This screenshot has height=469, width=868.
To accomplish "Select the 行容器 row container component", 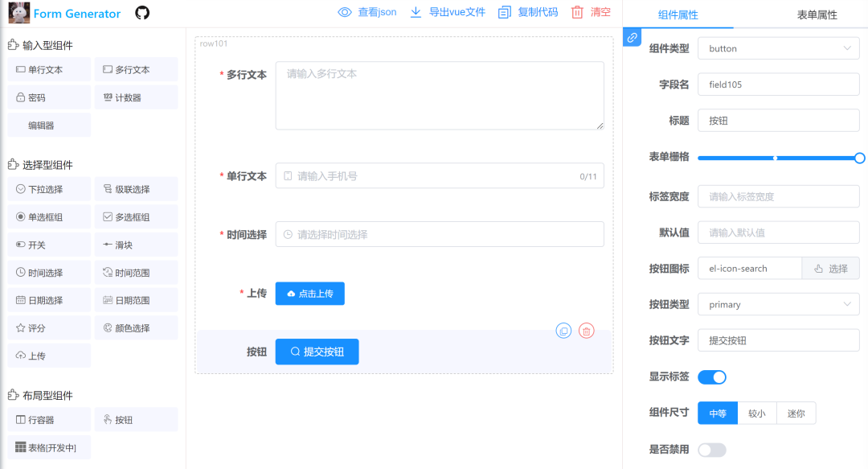I will [49, 419].
